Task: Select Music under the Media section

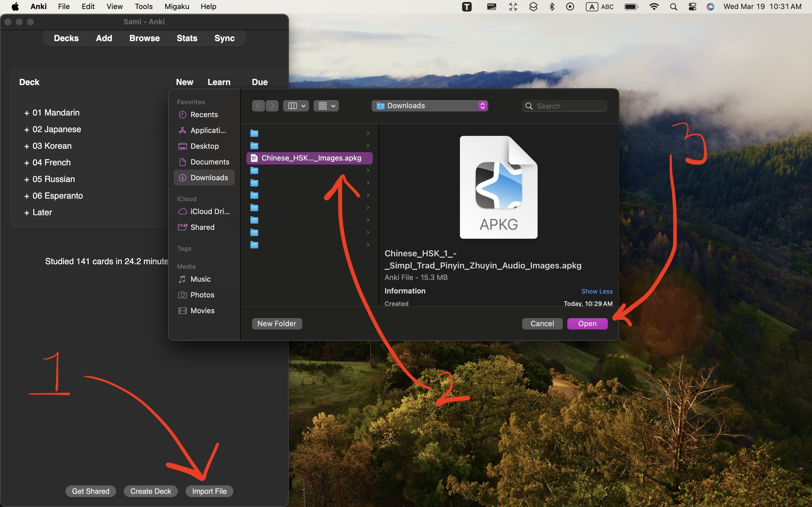Action: click(200, 279)
